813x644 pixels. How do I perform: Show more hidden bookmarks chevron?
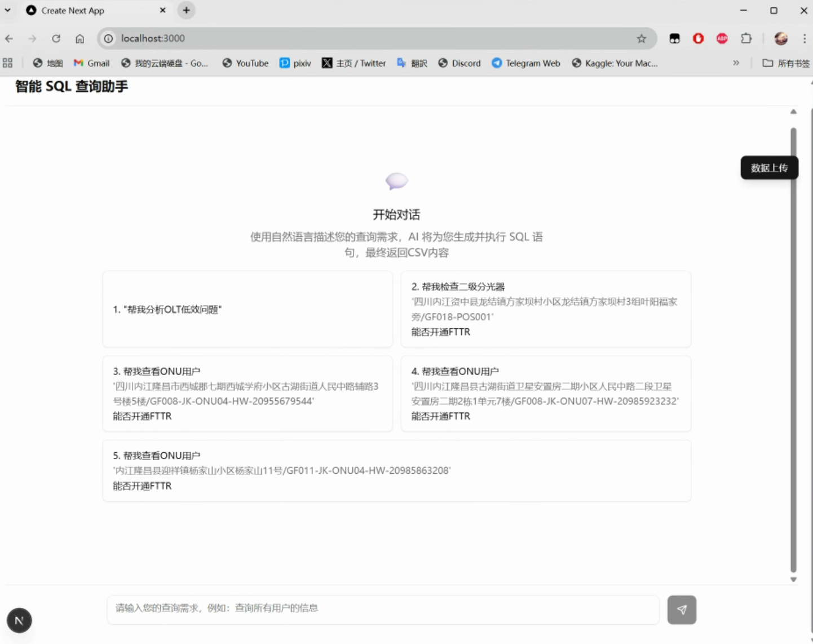click(736, 63)
